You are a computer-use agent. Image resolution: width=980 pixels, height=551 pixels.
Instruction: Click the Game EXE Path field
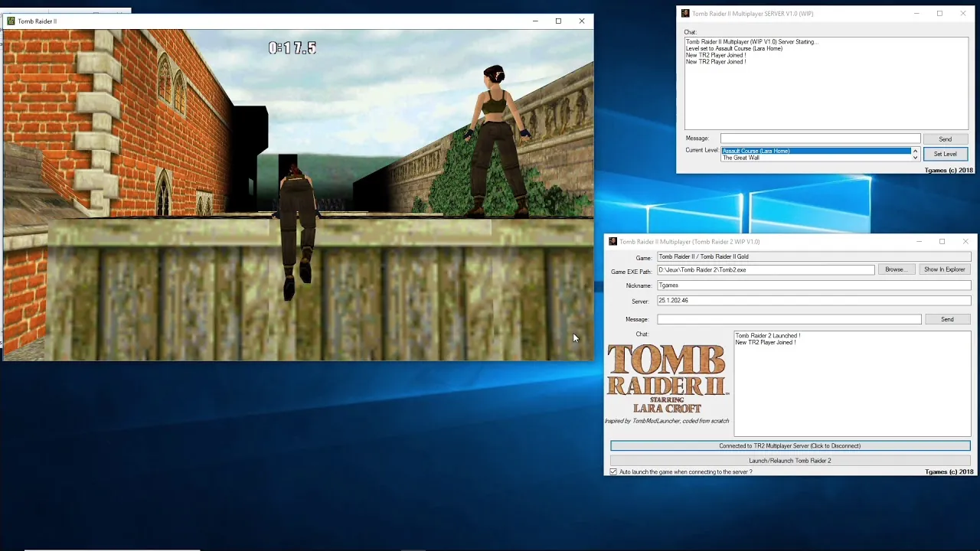tap(766, 270)
